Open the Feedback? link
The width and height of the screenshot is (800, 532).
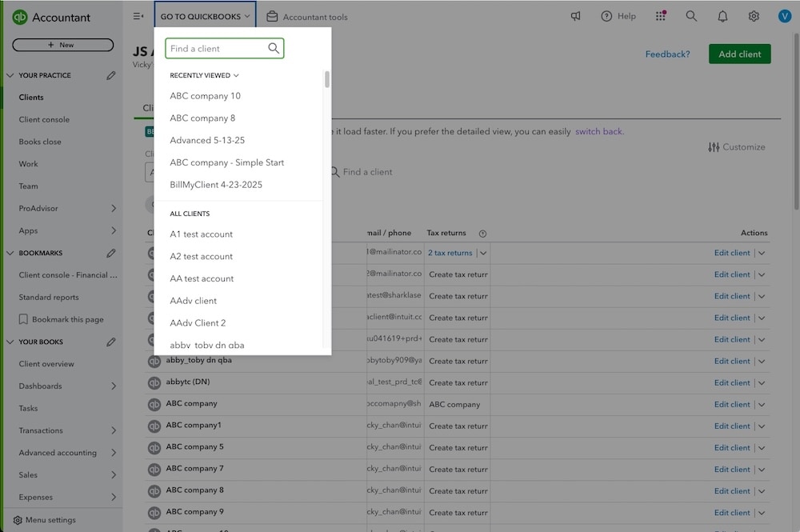[x=669, y=54]
